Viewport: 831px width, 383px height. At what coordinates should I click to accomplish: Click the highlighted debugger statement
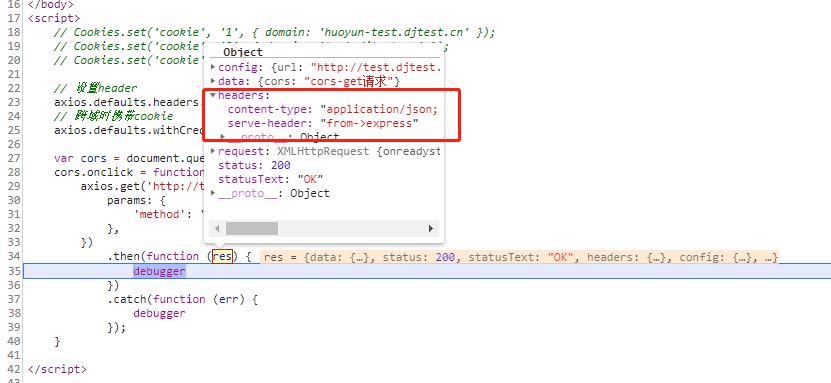160,271
